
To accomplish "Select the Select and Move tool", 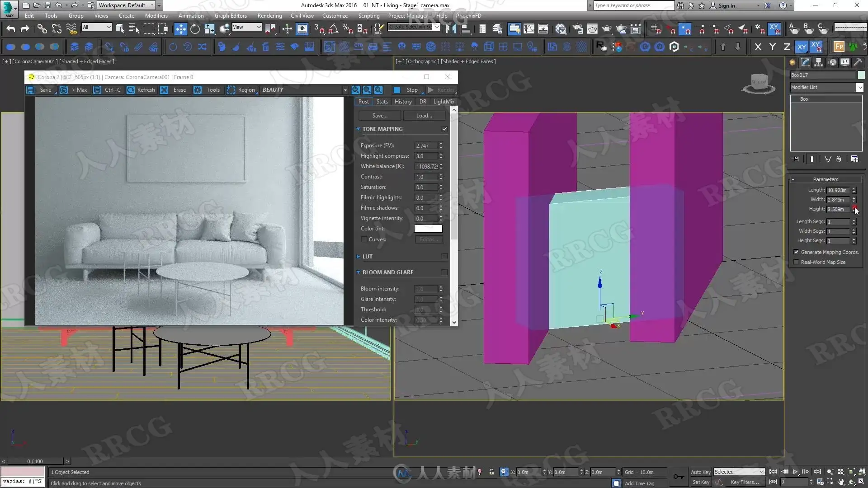I will (x=180, y=29).
